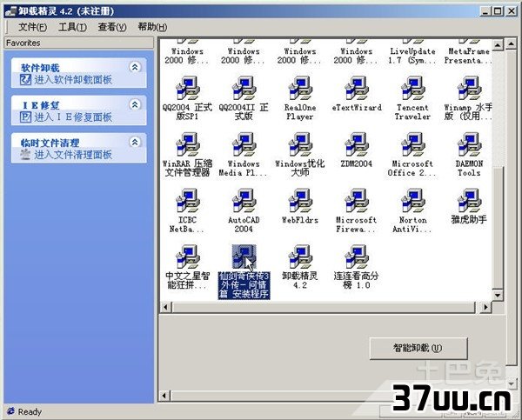Select the ICBC NetBa... icon

tap(188, 201)
